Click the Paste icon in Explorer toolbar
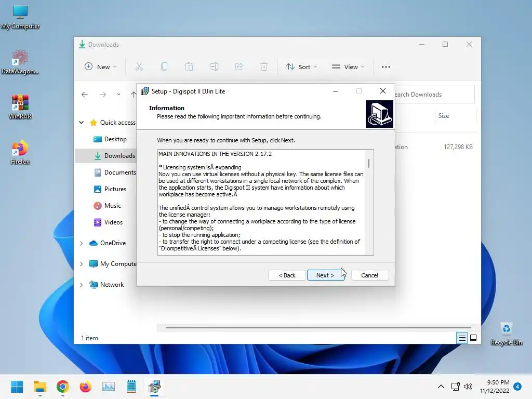The image size is (532, 399). tap(189, 67)
